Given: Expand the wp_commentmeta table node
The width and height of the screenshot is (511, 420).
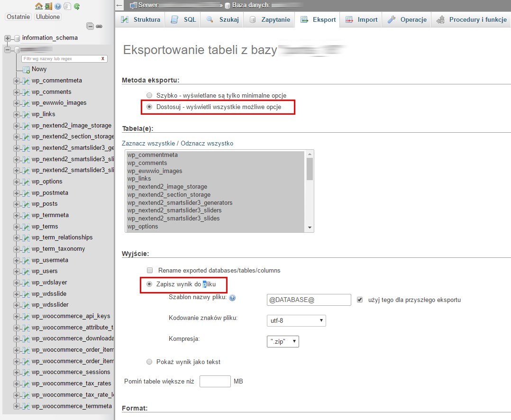Looking at the screenshot, I should tap(16, 81).
